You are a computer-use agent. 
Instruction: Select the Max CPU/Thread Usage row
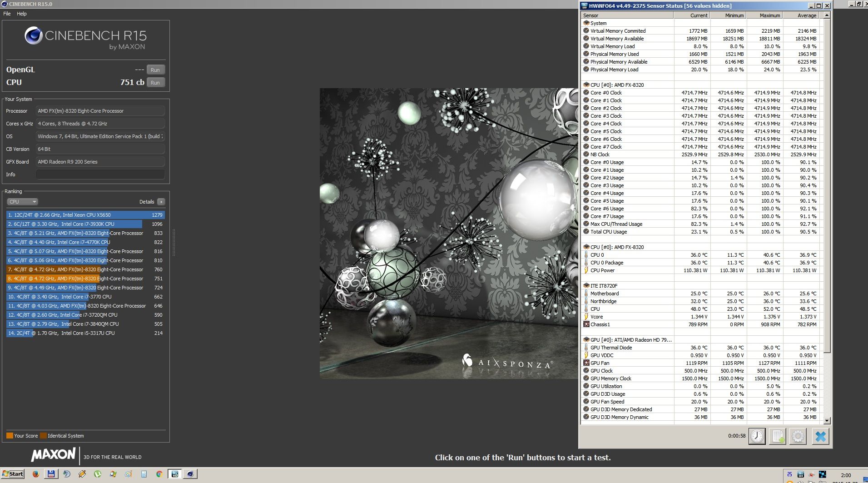pos(702,224)
